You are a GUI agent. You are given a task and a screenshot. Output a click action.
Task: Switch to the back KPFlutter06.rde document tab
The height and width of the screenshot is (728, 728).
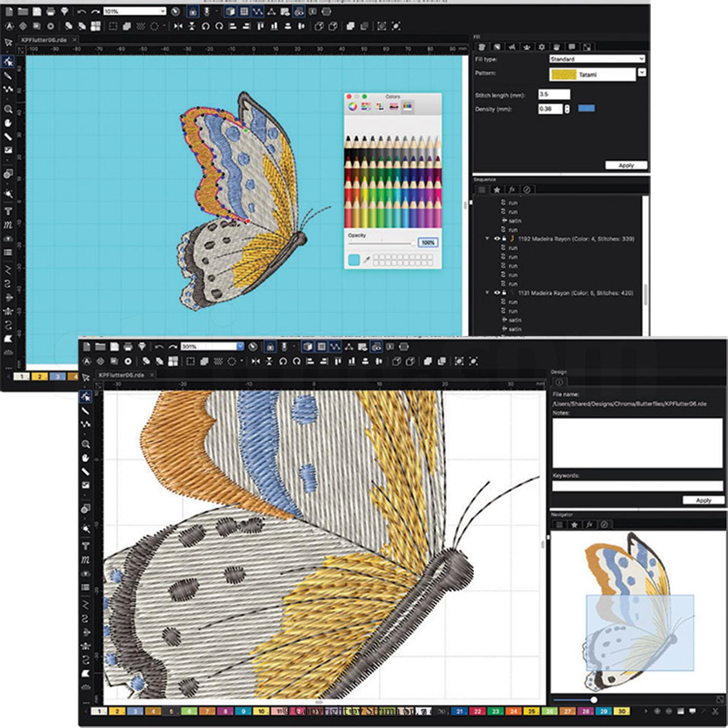44,40
